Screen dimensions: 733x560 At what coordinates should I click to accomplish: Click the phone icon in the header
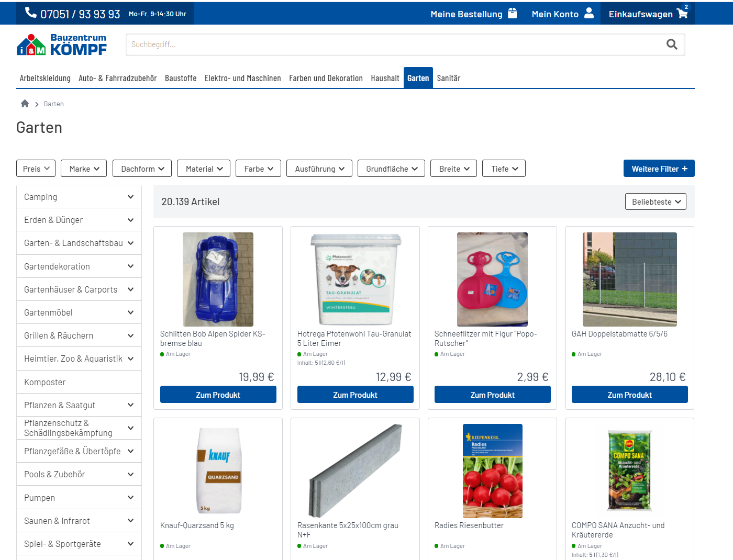[31, 13]
